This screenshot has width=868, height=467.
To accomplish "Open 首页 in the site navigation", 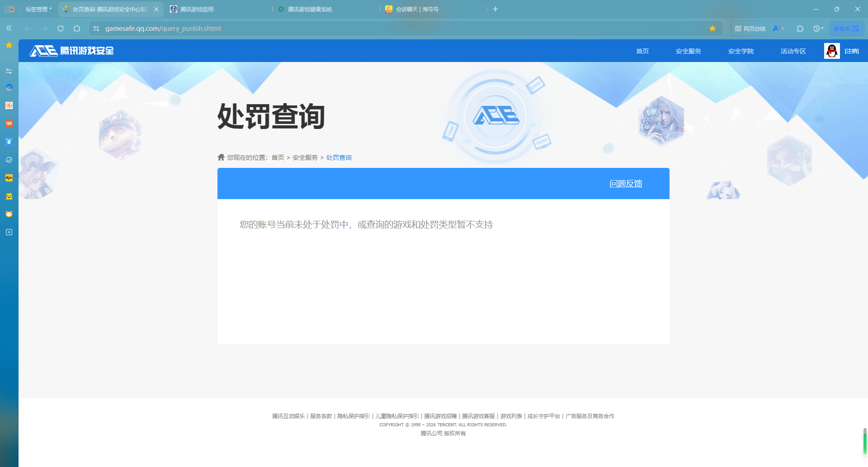I will click(x=642, y=51).
